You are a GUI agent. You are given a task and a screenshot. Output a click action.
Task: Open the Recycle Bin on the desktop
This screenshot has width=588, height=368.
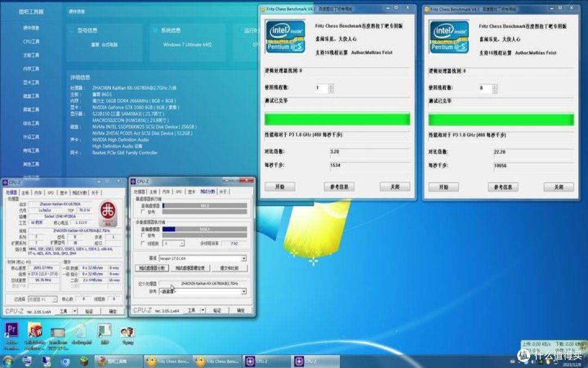[80, 331]
